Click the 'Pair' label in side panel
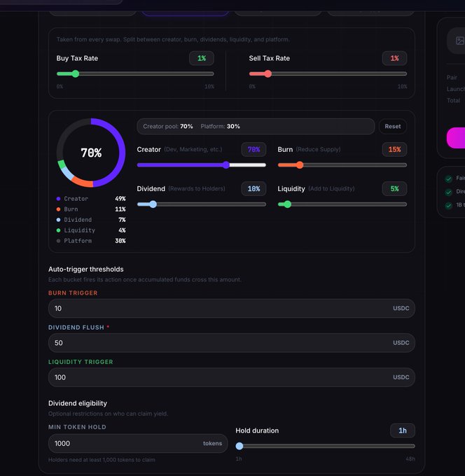 tap(452, 78)
